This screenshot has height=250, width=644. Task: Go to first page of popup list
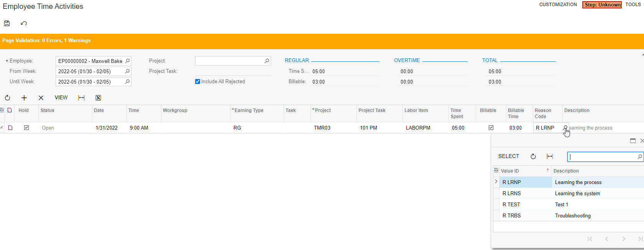(590, 239)
